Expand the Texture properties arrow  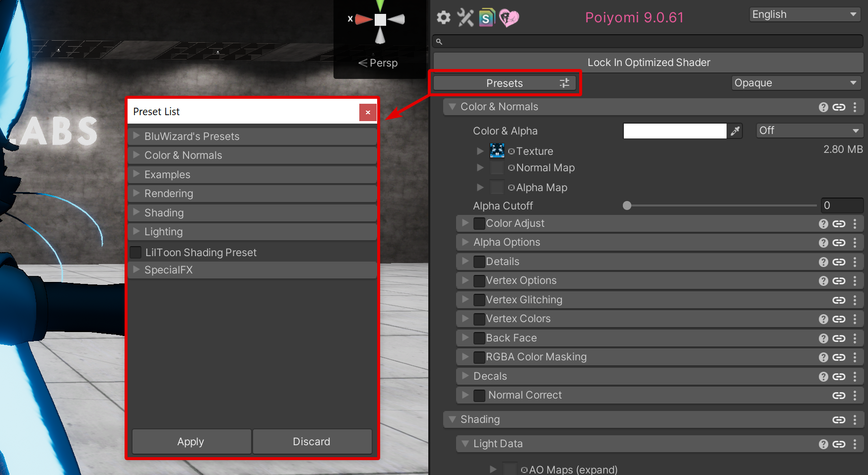(x=480, y=150)
